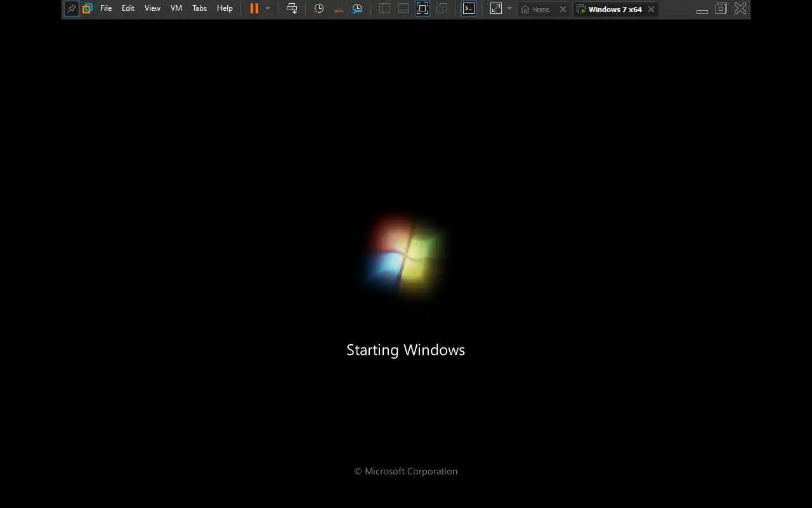This screenshot has height=508, width=812.
Task: Open the VM menu
Action: [x=176, y=9]
